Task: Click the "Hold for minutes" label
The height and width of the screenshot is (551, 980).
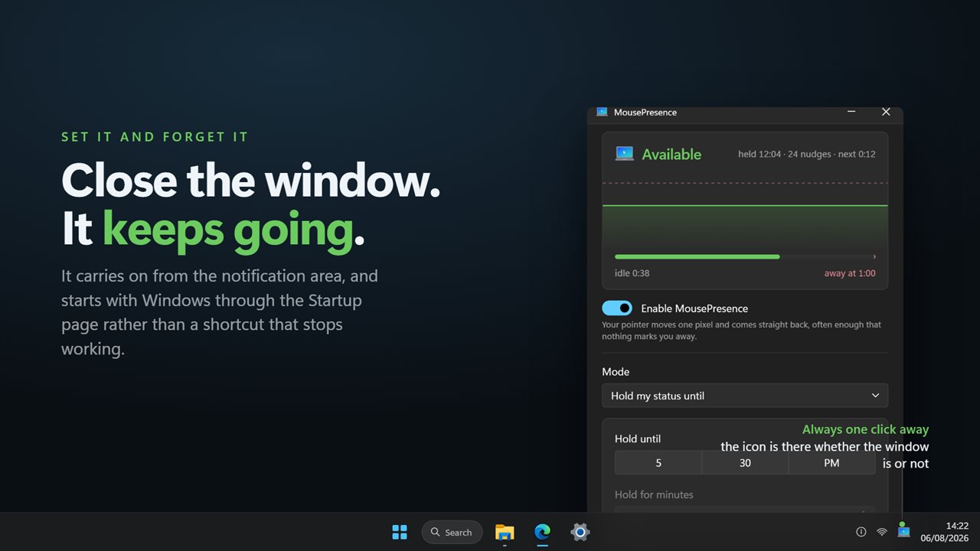Action: tap(654, 494)
